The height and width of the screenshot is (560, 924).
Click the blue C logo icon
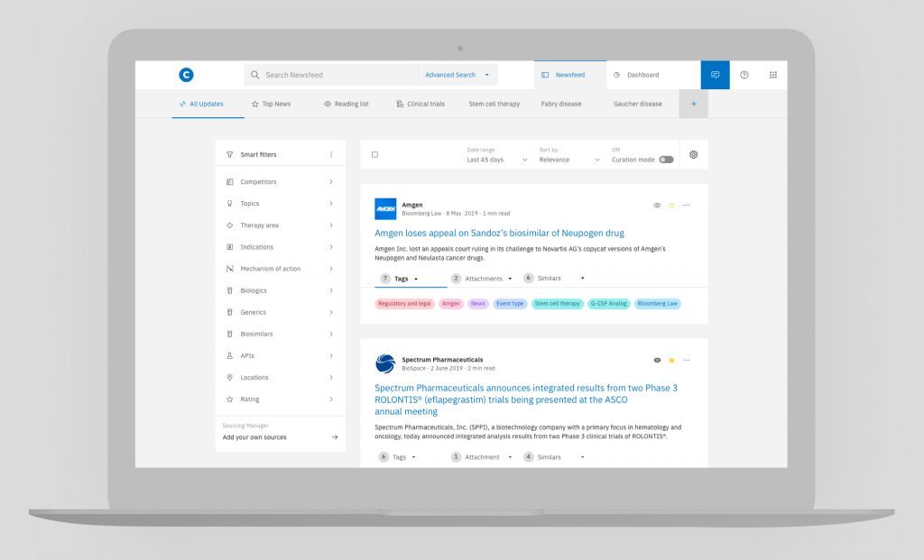coord(186,75)
